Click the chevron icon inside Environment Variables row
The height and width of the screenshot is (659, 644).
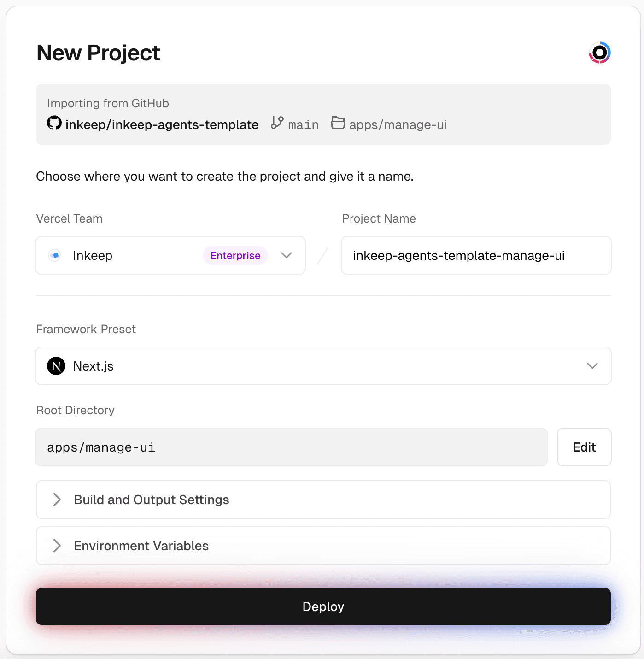tap(58, 546)
